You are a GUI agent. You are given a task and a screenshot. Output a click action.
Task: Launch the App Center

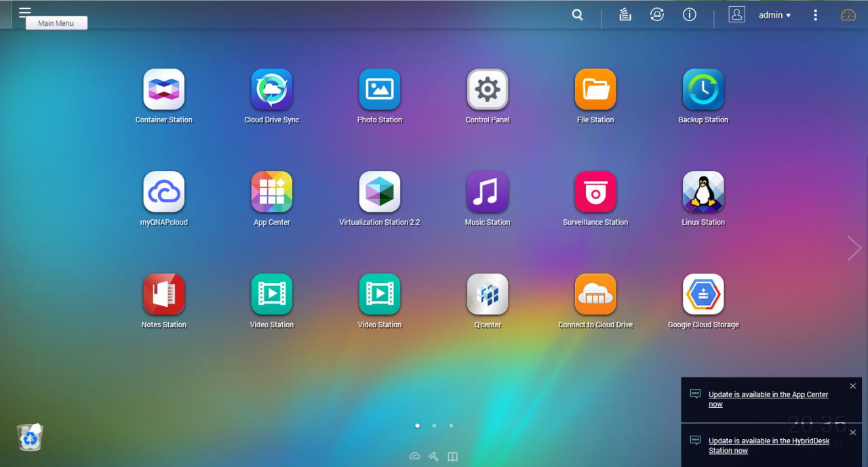click(x=272, y=192)
